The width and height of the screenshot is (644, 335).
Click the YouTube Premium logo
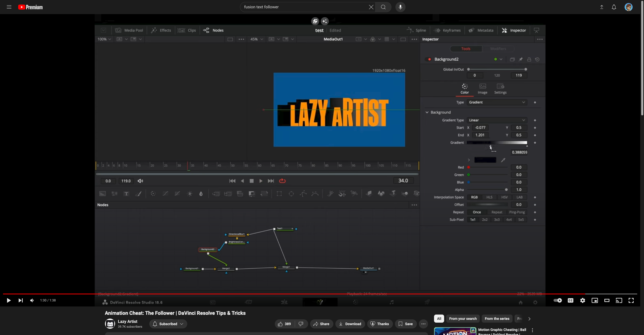tap(31, 7)
